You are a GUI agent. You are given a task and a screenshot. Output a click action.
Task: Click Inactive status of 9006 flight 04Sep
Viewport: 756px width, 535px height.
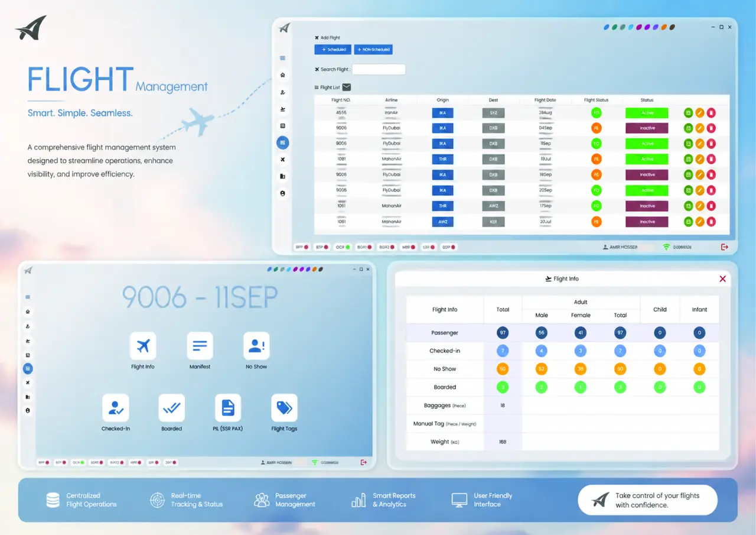[647, 128]
